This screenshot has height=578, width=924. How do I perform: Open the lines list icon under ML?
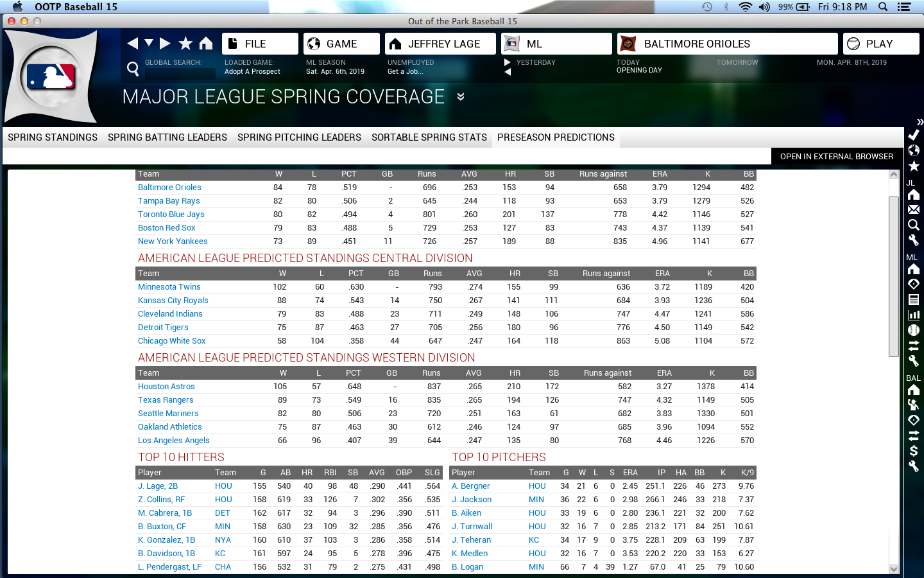(x=914, y=299)
